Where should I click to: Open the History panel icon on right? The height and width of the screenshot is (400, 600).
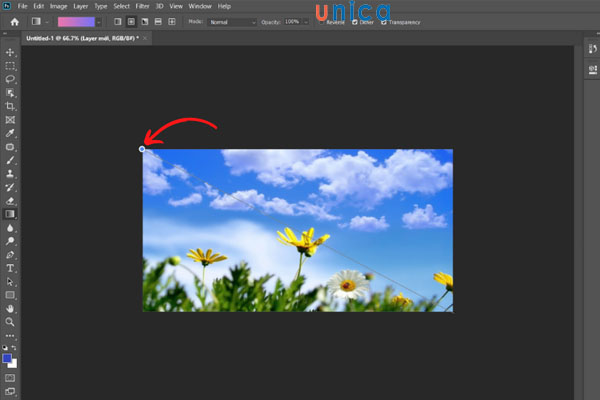click(x=593, y=49)
